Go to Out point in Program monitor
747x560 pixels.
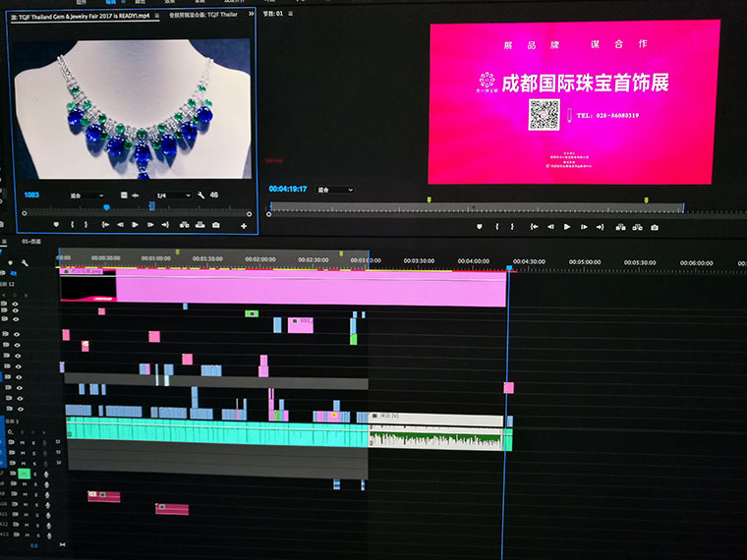(600, 227)
